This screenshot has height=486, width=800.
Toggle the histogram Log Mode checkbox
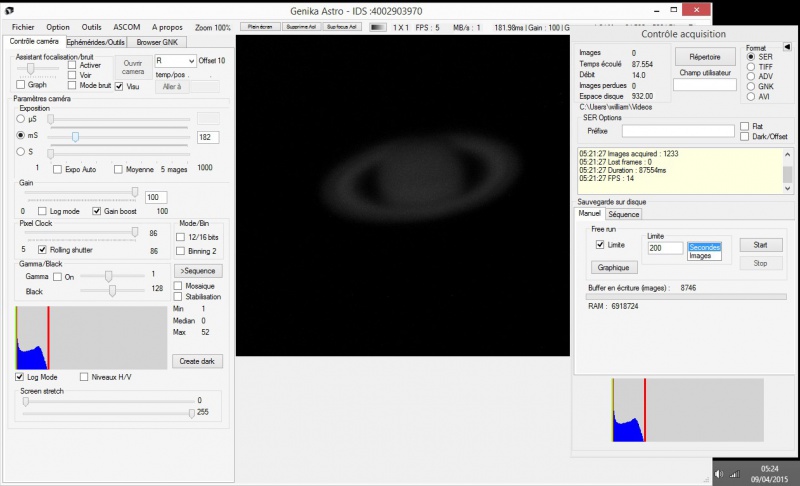point(19,377)
